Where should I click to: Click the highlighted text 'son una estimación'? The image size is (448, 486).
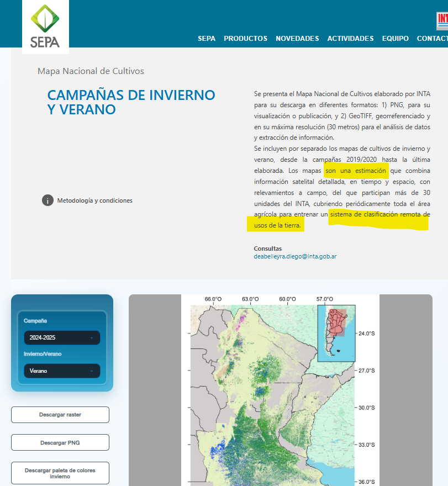(x=356, y=171)
